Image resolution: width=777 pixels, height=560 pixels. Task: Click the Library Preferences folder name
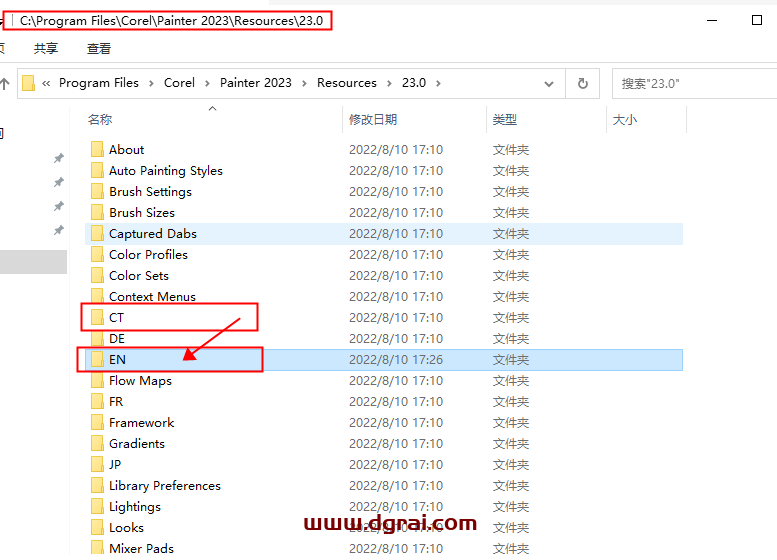coord(165,486)
